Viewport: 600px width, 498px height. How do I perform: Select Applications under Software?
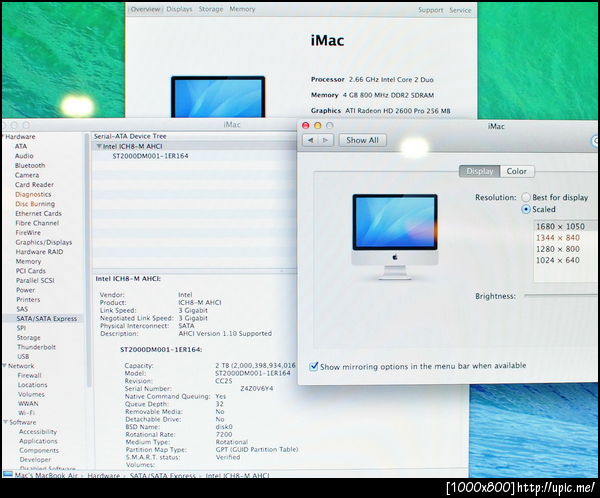(x=38, y=441)
